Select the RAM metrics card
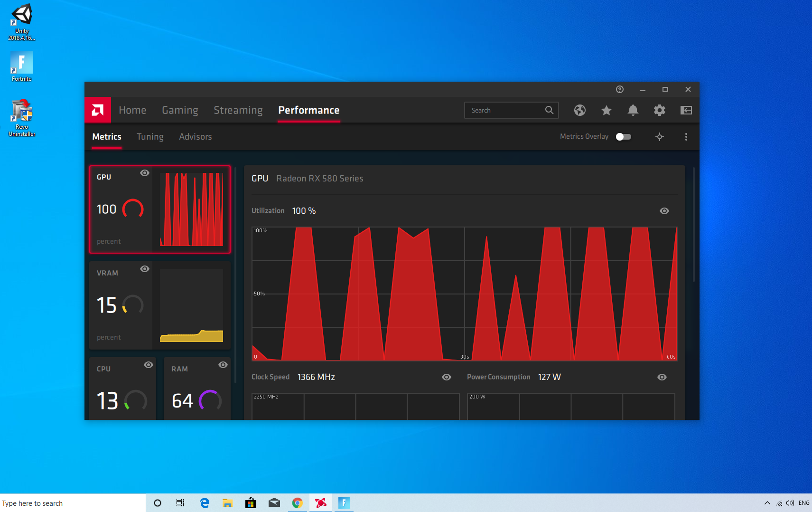The image size is (812, 512). point(197,389)
